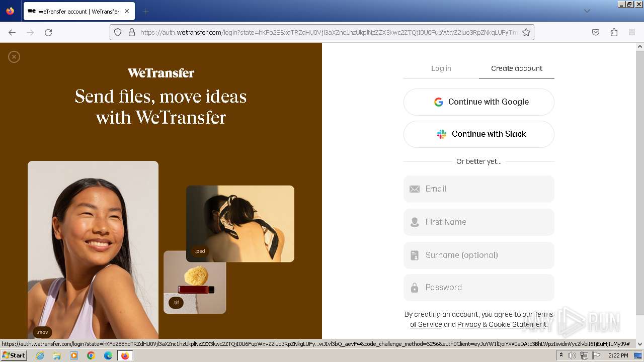Click the Slack logo icon
Viewport: 644px width, 362px height.
click(442, 134)
